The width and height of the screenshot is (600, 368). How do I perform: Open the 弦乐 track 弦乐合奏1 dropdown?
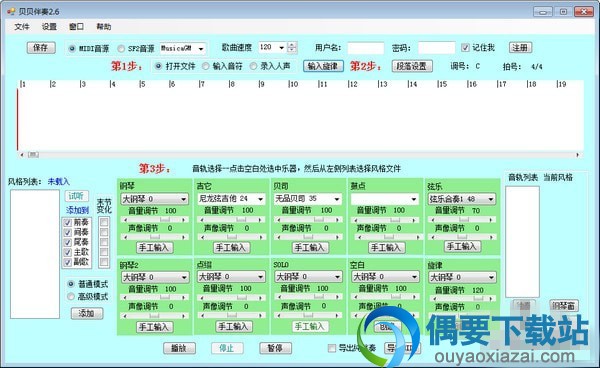tap(461, 199)
